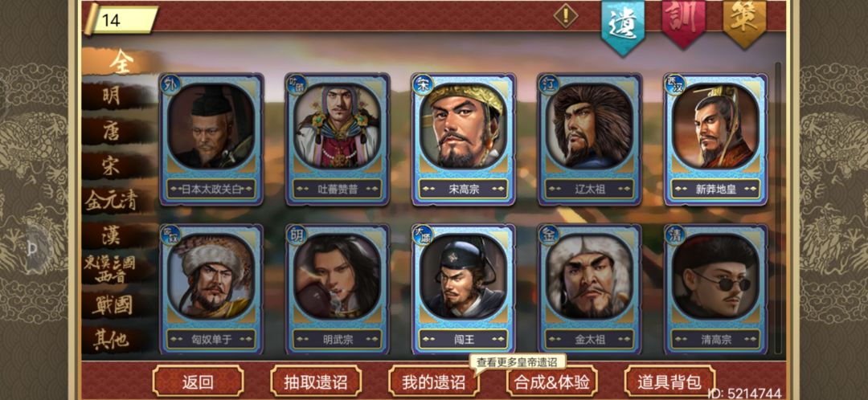Click the teal 遗 banner icon

(x=623, y=27)
